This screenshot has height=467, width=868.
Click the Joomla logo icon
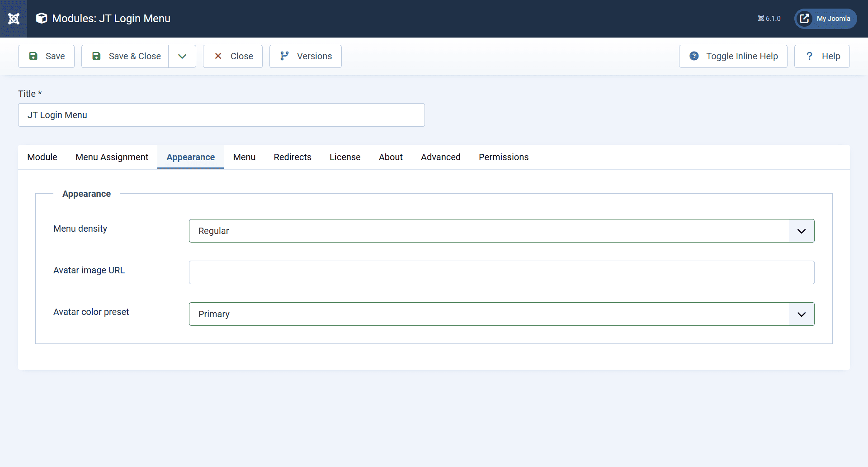coord(14,19)
